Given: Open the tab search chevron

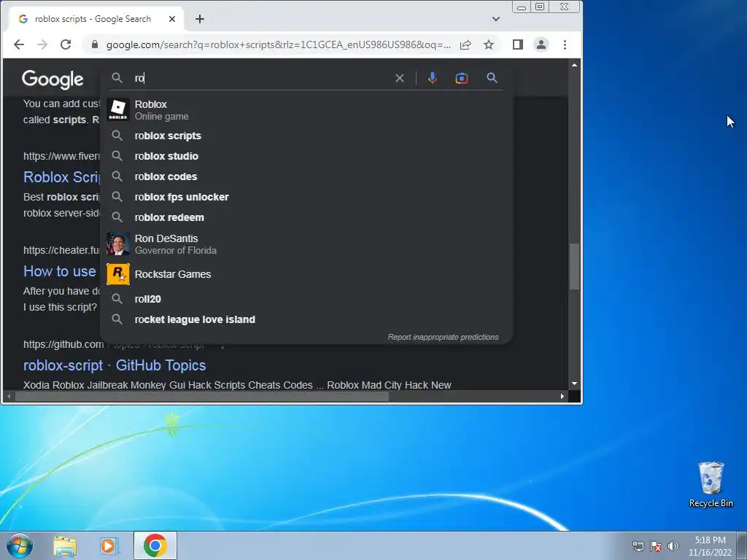Looking at the screenshot, I should (x=496, y=19).
